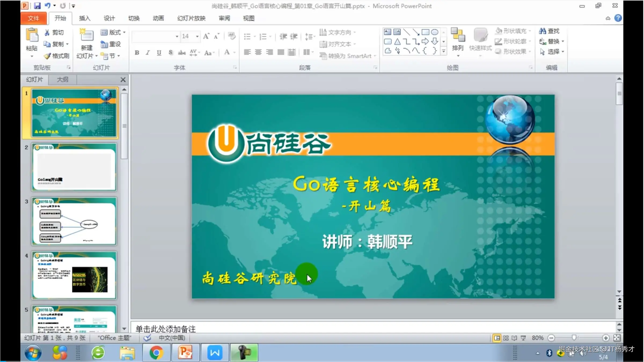Open the Insert (插入) ribbon tab
Screen dimensions: 644x362
pos(85,18)
